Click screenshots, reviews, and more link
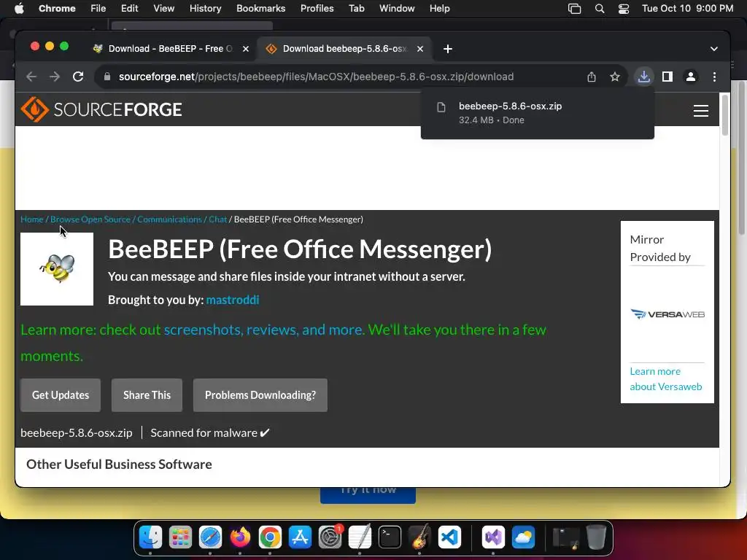The image size is (747, 560). coord(264,330)
